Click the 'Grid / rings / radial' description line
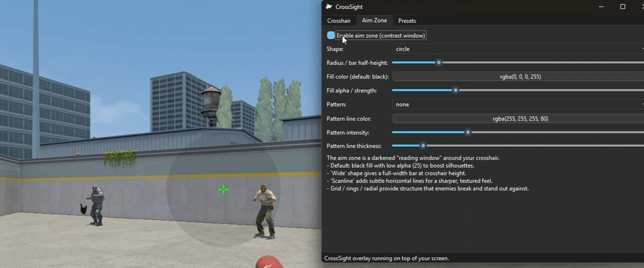This screenshot has width=644, height=268. [428, 188]
